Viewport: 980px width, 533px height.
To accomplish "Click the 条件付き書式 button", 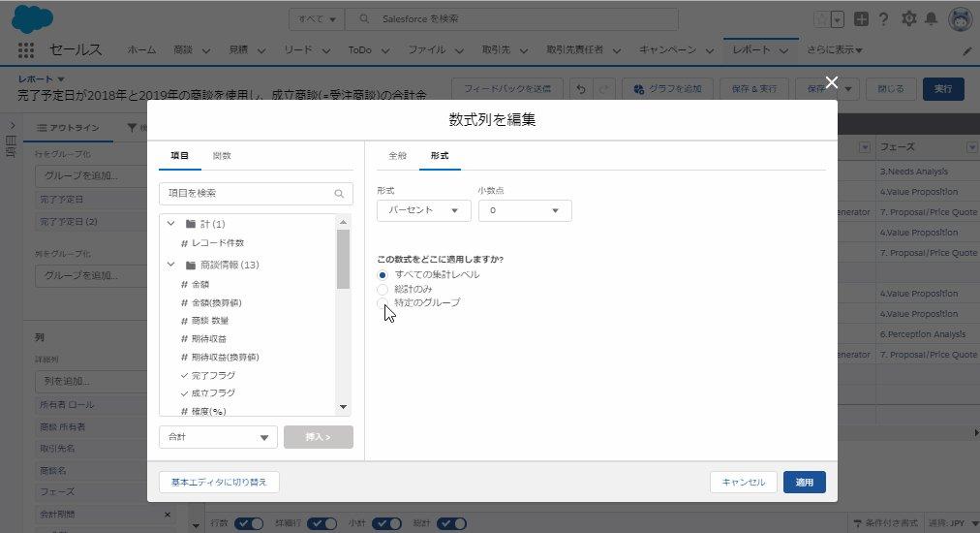I will pos(886,523).
